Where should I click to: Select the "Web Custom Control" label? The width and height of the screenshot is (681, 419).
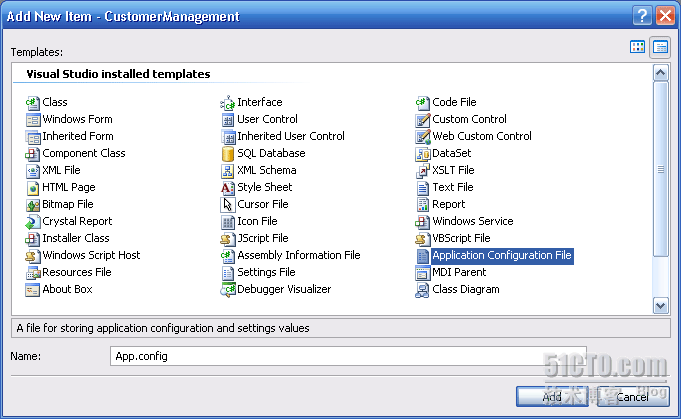click(x=482, y=136)
